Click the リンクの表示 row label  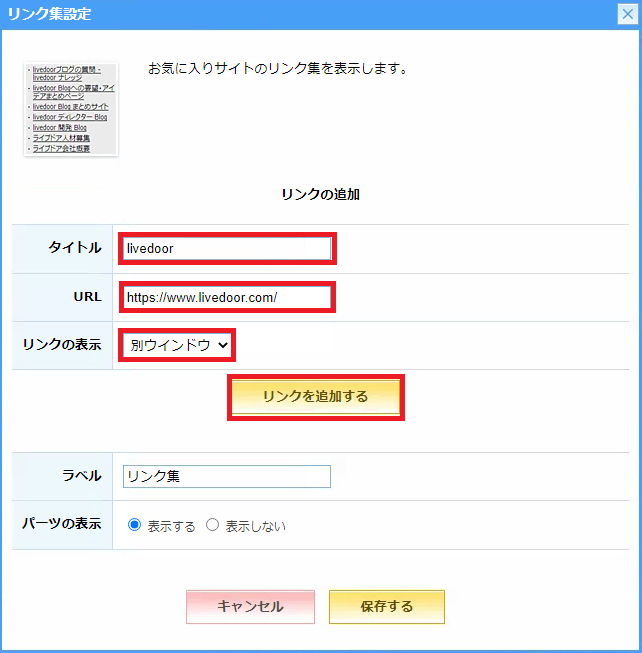click(62, 344)
